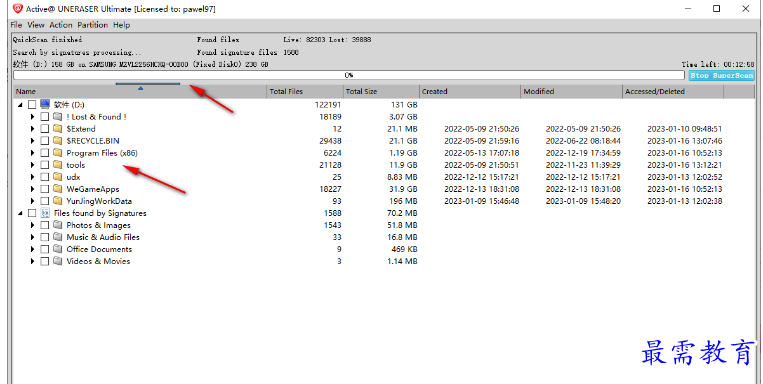The image size is (763, 384).
Task: Expand the $RECYCLE.BIN folder
Action: pyautogui.click(x=33, y=141)
